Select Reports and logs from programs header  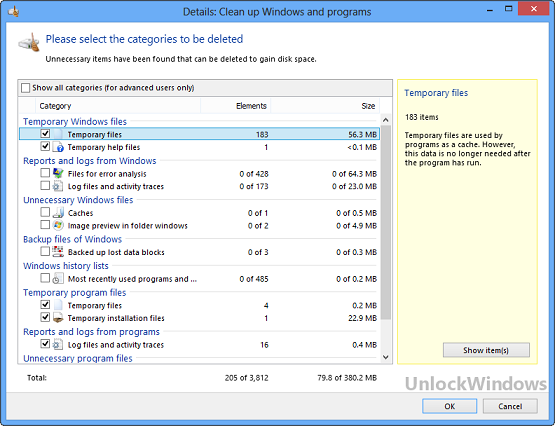(91, 332)
